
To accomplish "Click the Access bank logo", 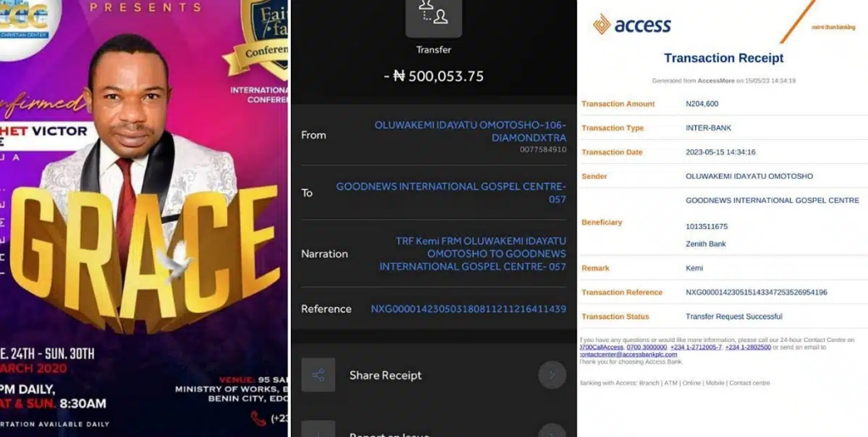I will (x=632, y=25).
